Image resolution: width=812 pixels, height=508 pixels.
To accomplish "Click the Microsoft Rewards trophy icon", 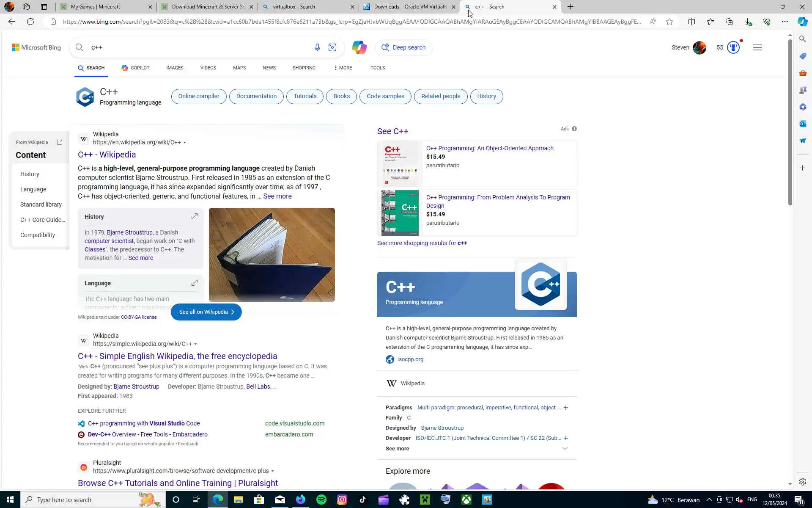I will click(x=733, y=47).
